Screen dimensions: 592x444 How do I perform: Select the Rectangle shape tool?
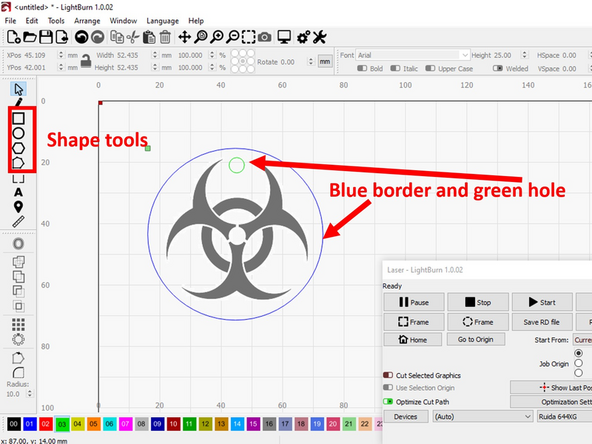pyautogui.click(x=18, y=119)
